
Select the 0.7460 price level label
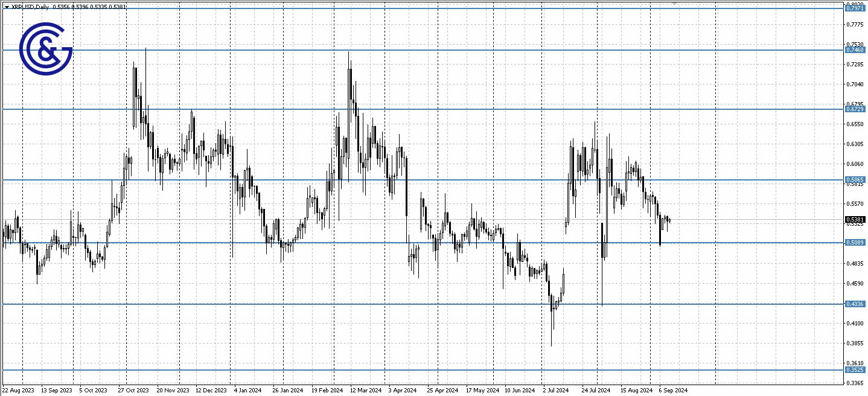click(x=855, y=50)
